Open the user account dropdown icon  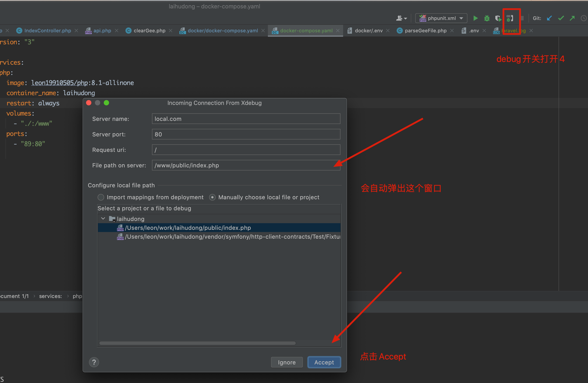coord(402,18)
